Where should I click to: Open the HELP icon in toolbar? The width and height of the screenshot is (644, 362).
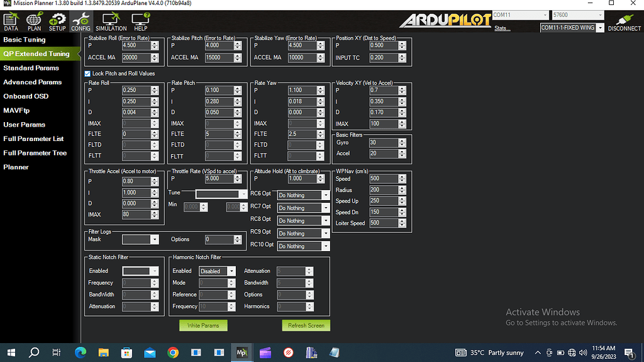[141, 21]
